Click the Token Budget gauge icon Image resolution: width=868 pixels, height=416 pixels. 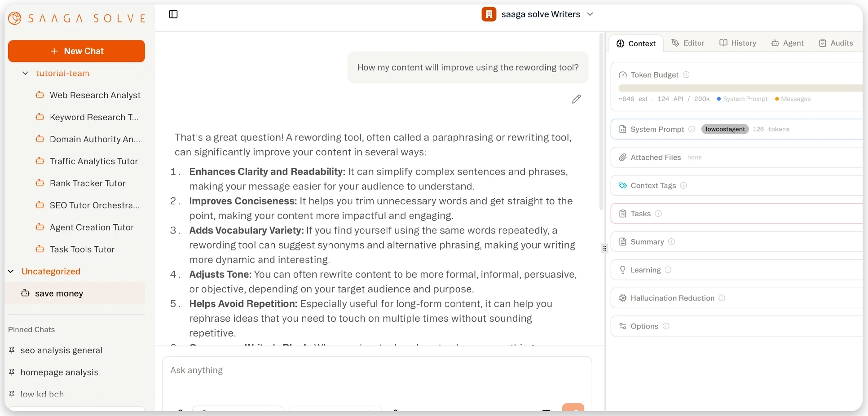pos(623,74)
